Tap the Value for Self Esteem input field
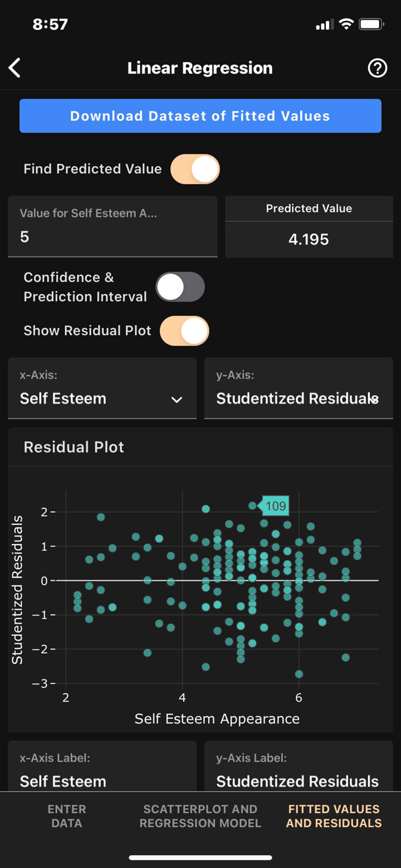Image resolution: width=401 pixels, height=868 pixels. [112, 237]
